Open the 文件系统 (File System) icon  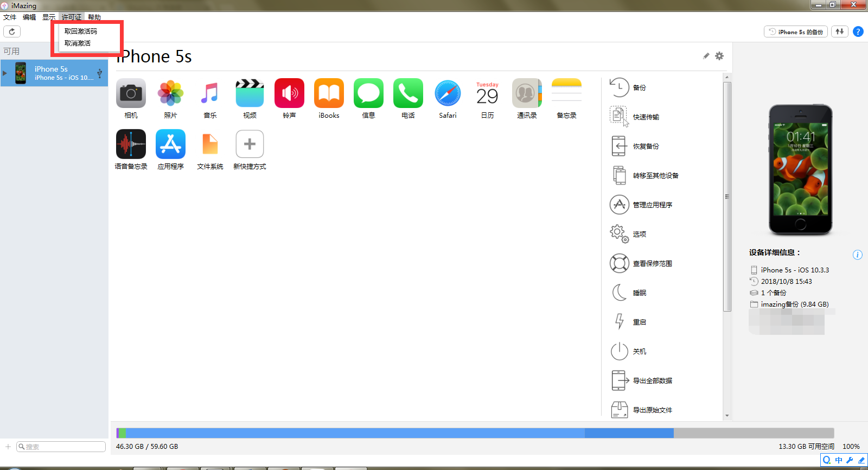[x=210, y=144]
